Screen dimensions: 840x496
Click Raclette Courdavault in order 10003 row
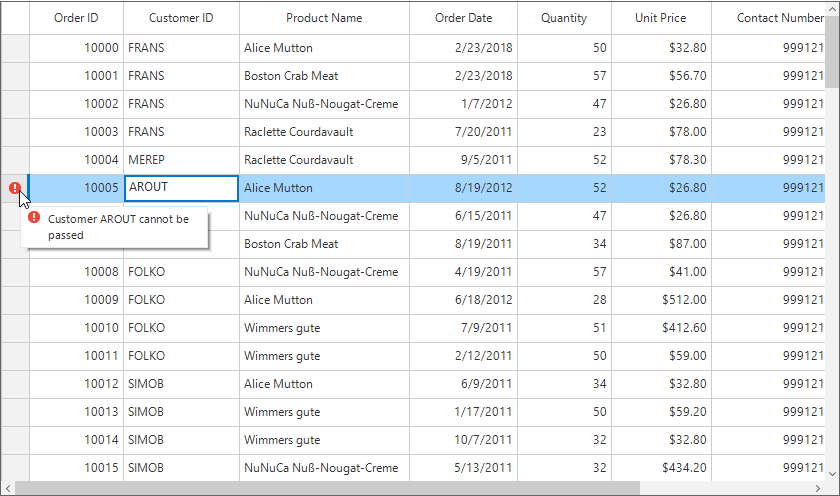click(325, 132)
